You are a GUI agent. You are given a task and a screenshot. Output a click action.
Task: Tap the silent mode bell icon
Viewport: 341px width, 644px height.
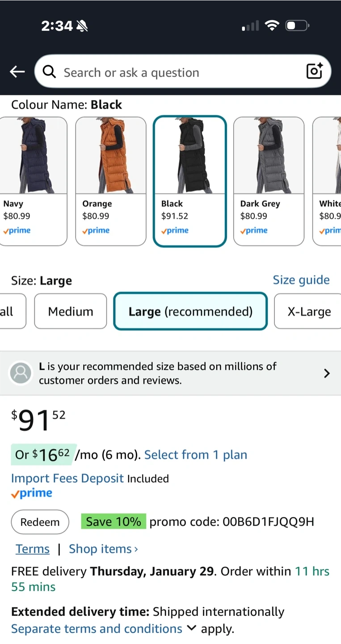82,26
